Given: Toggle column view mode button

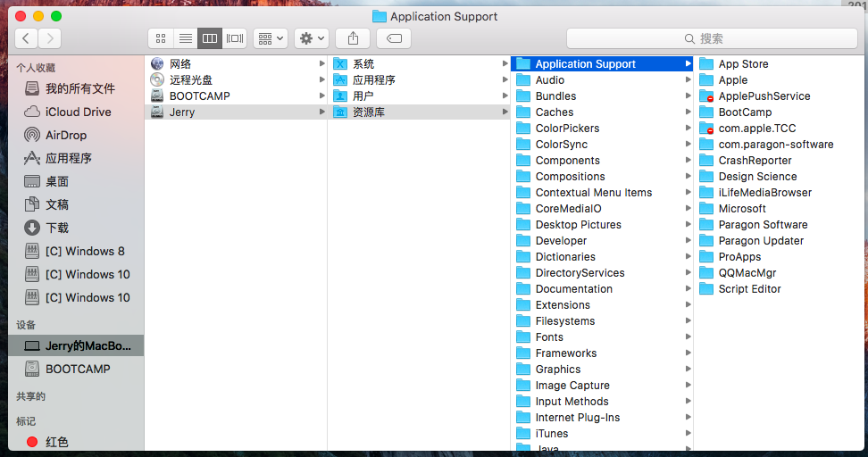Looking at the screenshot, I should [210, 38].
